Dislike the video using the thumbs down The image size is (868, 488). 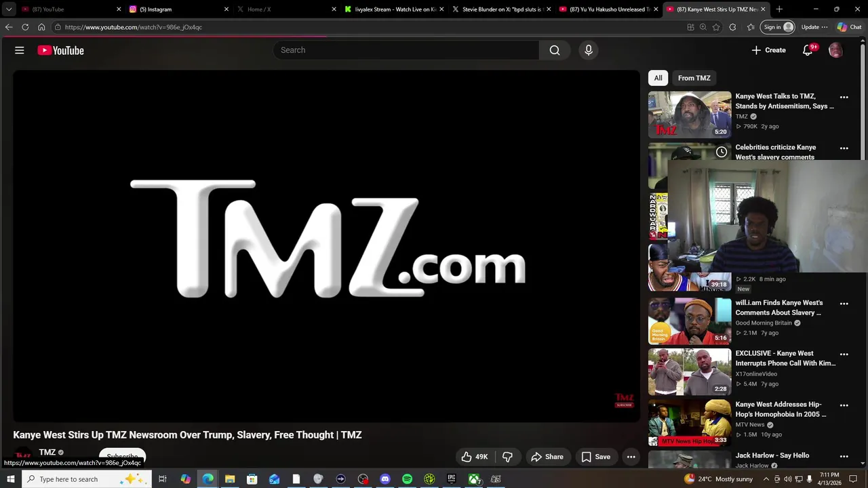[x=507, y=457]
